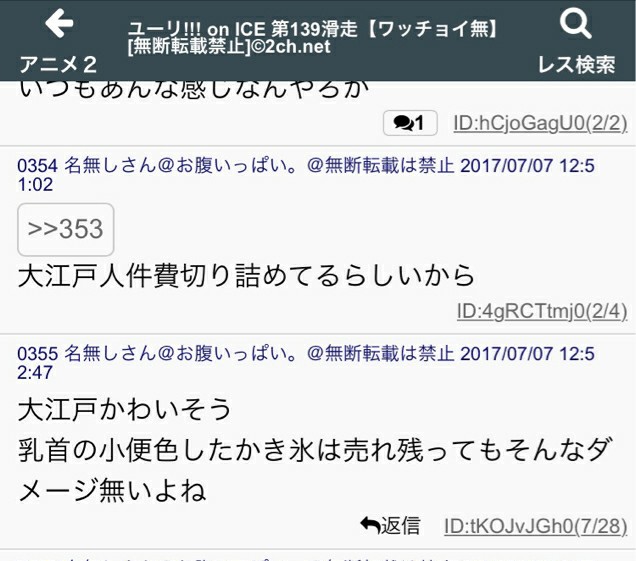Tap the timestamp 2017/07/07 12:52:47
Image resolution: width=636 pixels, height=561 pixels.
click(306, 363)
